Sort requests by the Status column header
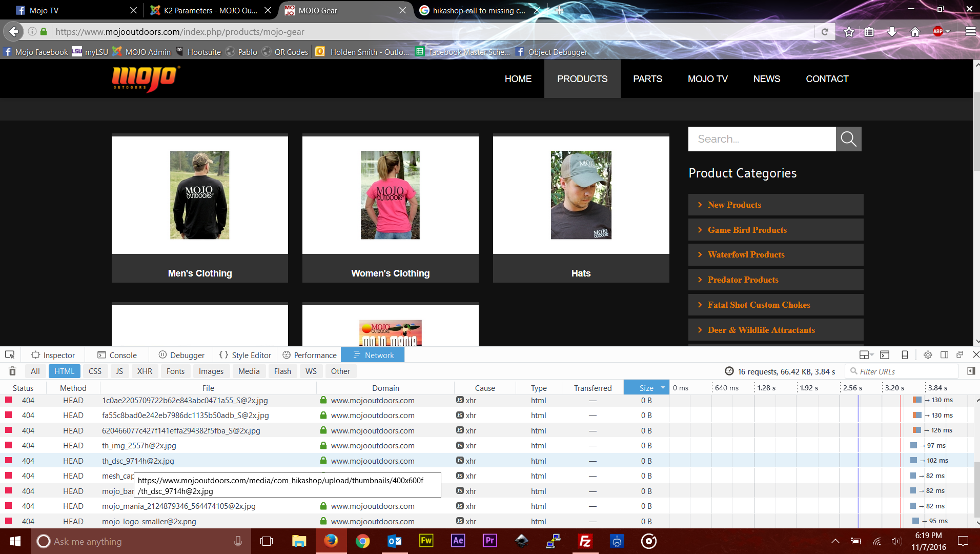This screenshot has height=554, width=980. point(23,388)
